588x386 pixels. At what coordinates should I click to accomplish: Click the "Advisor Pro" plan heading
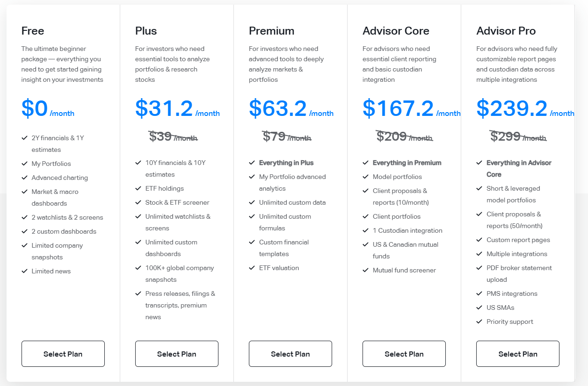click(506, 31)
